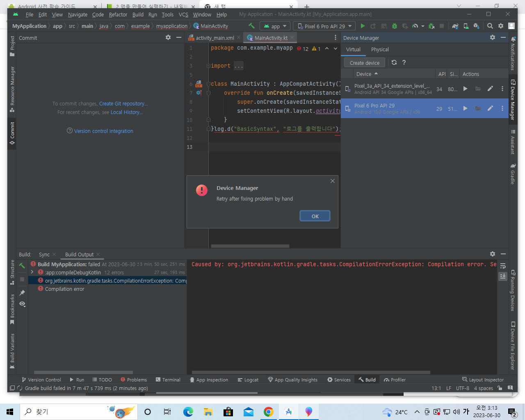Open the Commit panel gear options
The image size is (525, 420).
[x=168, y=37]
